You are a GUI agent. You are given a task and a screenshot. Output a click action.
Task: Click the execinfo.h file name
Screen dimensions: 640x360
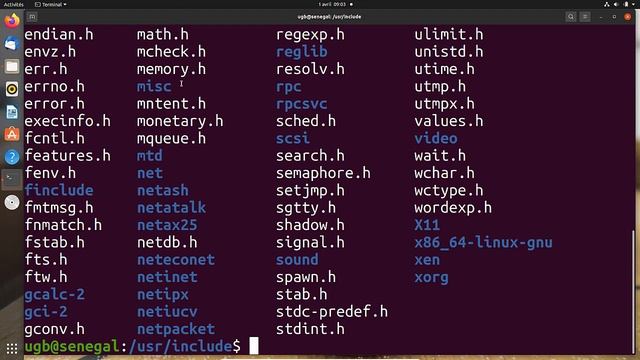point(67,121)
